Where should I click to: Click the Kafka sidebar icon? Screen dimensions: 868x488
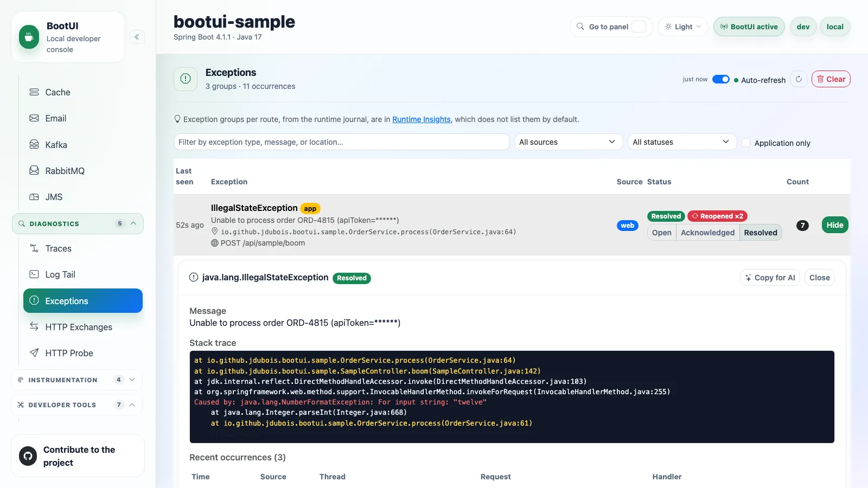[34, 144]
